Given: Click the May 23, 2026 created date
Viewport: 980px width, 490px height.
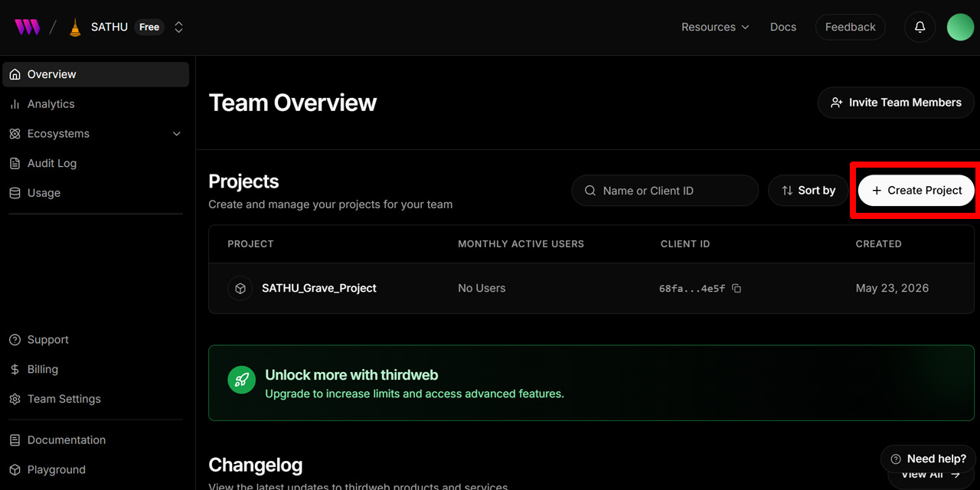Looking at the screenshot, I should tap(892, 289).
